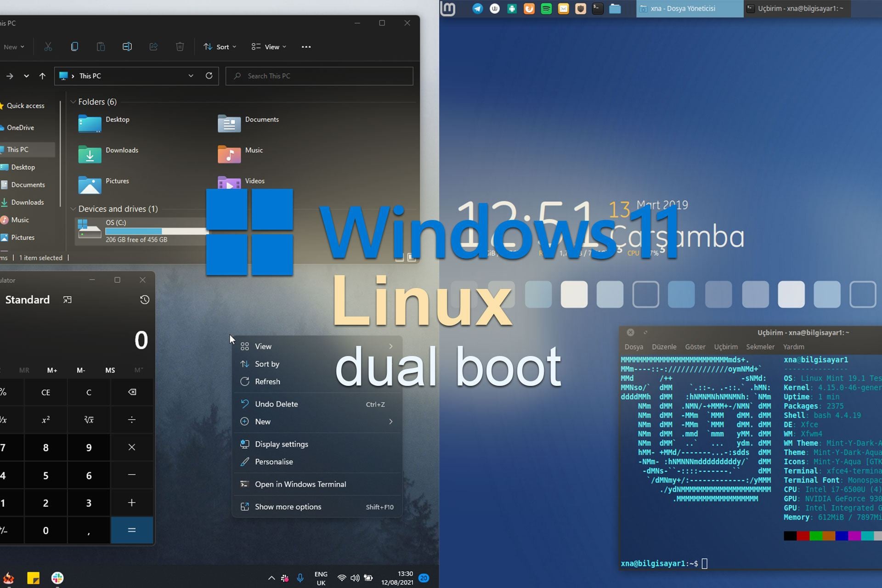The height and width of the screenshot is (588, 882).
Task: Open the Sort dropdown in Explorer toolbar
Action: (x=220, y=47)
